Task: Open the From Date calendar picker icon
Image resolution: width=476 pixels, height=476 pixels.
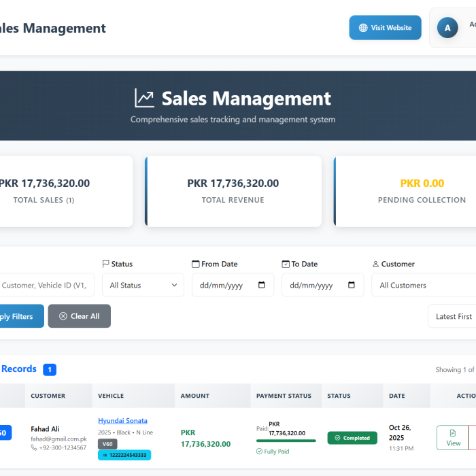Action: pyautogui.click(x=262, y=286)
